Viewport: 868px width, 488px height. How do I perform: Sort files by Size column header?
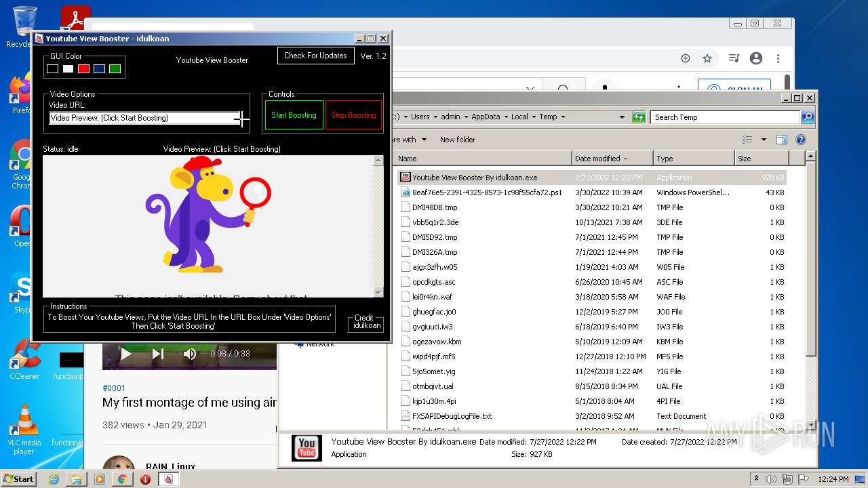pyautogui.click(x=762, y=159)
